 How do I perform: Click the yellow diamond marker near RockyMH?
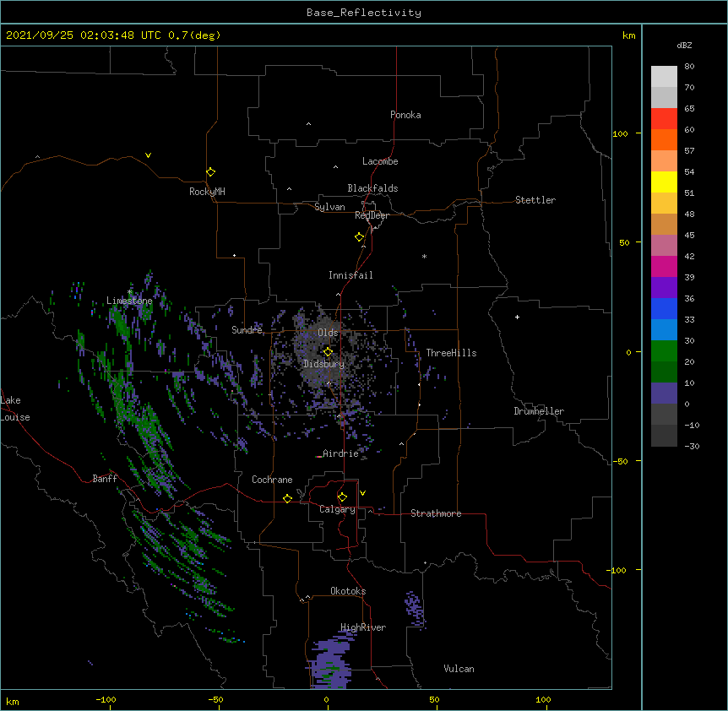pyautogui.click(x=210, y=172)
